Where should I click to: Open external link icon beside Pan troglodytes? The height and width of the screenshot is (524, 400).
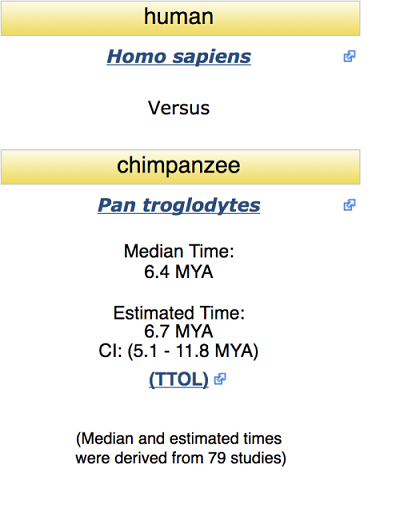349,205
